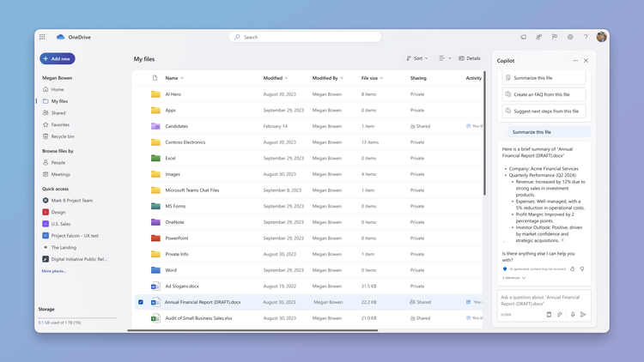Click thumbs down on Copilot response

click(582, 268)
